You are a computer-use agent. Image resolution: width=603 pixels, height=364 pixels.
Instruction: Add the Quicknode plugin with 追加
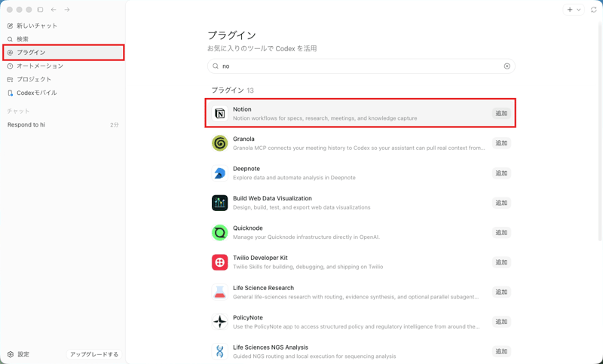501,233
